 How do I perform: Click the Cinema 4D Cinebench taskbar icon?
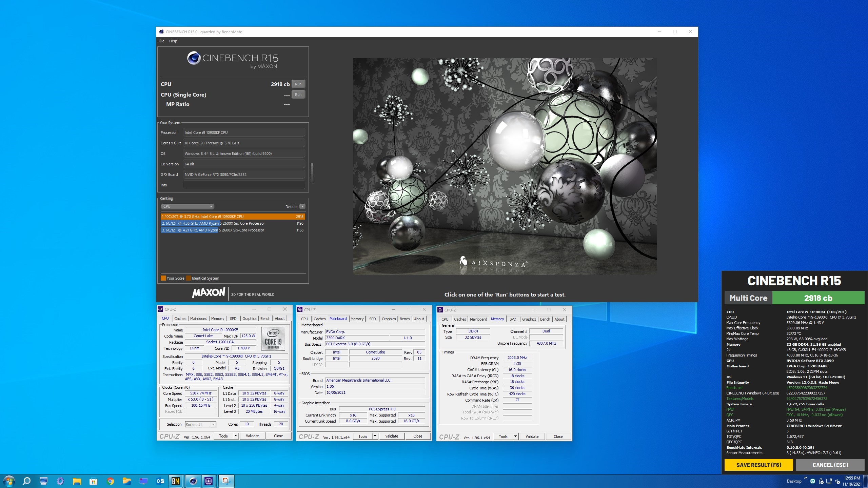pos(193,481)
